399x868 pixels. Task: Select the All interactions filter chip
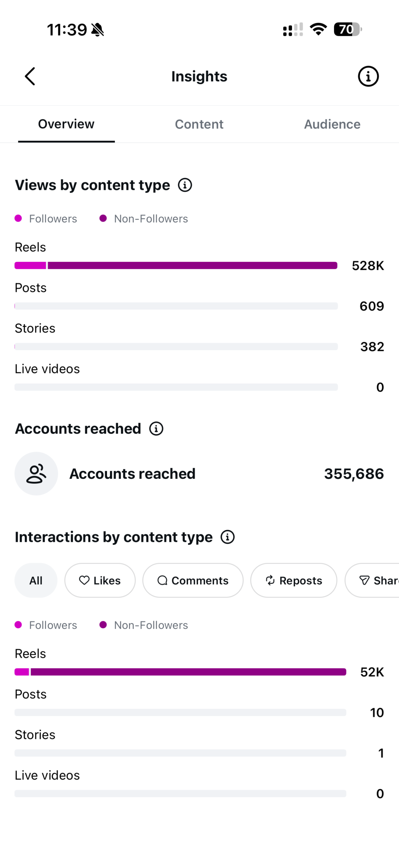tap(36, 580)
